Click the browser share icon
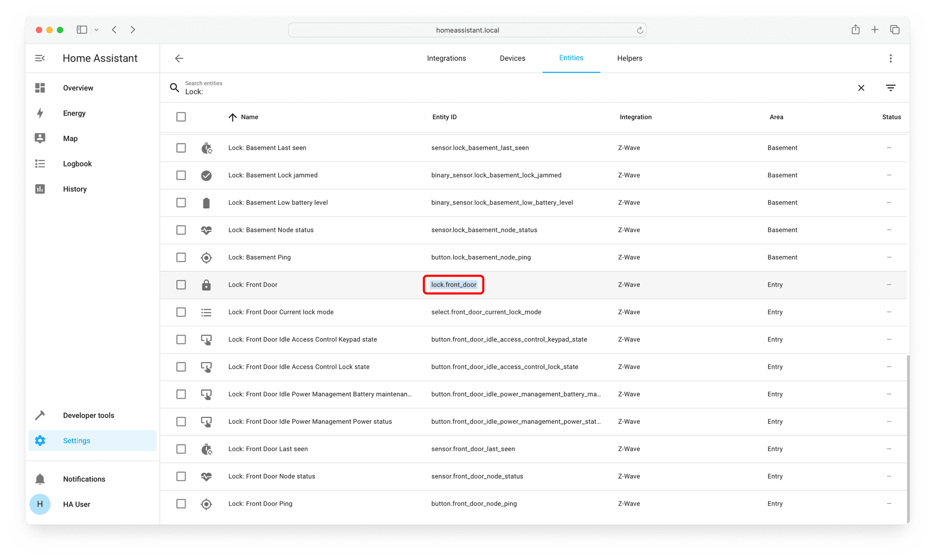Screen dimensions: 935x560 (856, 30)
